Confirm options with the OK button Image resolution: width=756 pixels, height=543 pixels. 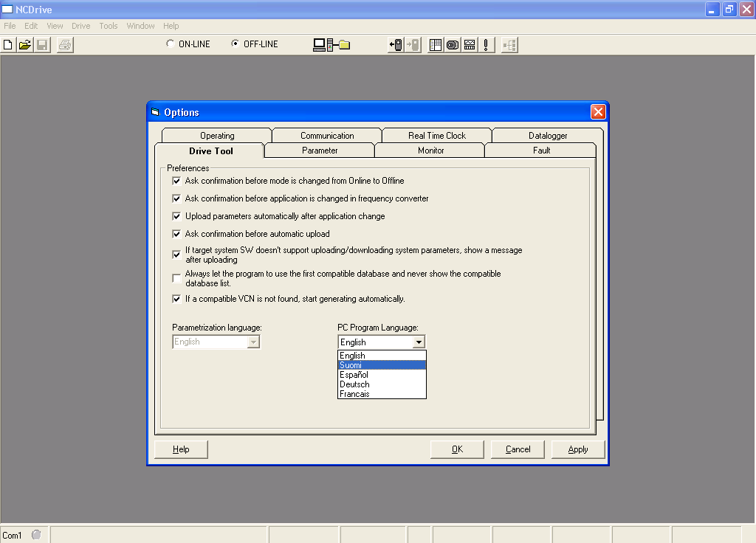tap(457, 449)
